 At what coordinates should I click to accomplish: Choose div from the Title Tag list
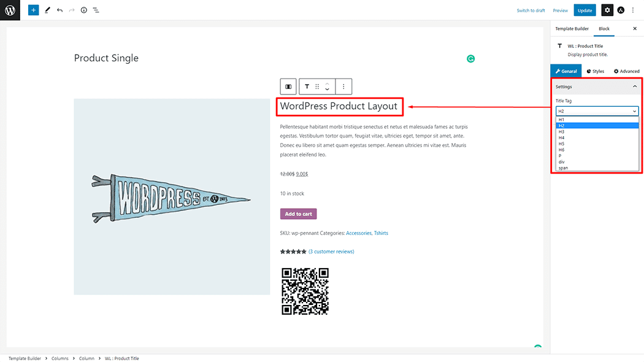click(x=597, y=162)
